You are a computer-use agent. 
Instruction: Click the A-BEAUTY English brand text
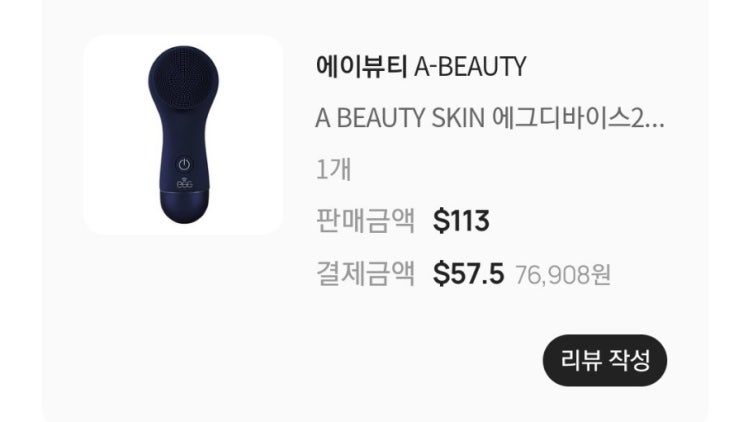[470, 66]
